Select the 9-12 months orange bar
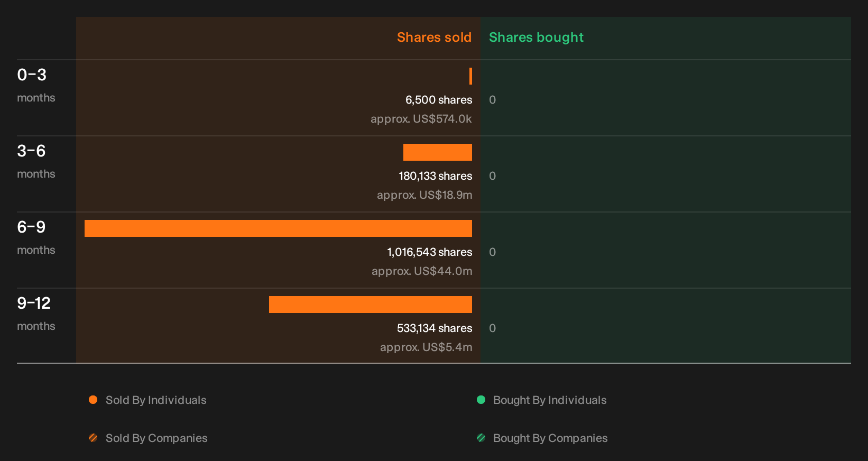 [371, 305]
